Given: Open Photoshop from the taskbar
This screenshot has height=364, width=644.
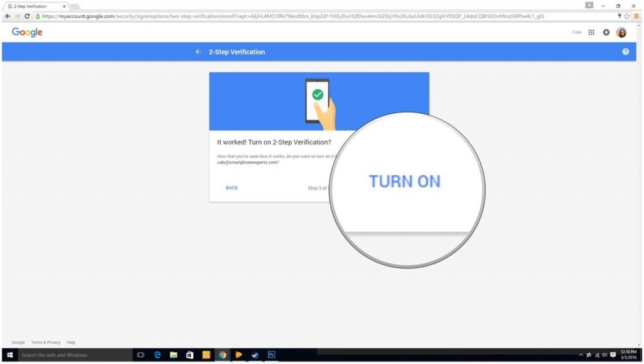Looking at the screenshot, I should click(272, 355).
